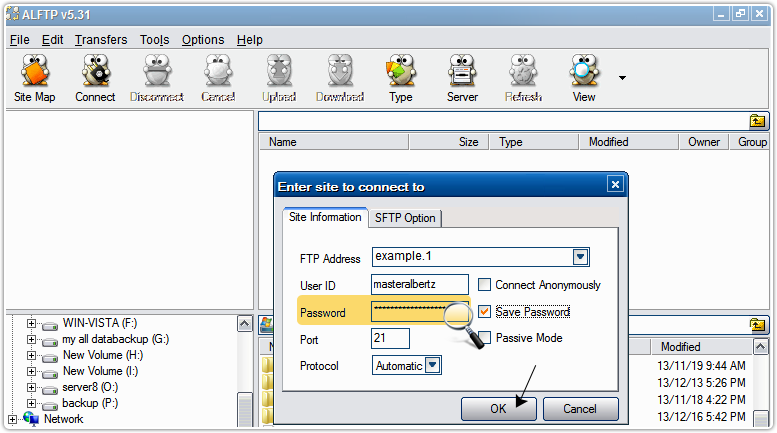The image size is (777, 433).
Task: Open the Tools menu
Action: (155, 40)
